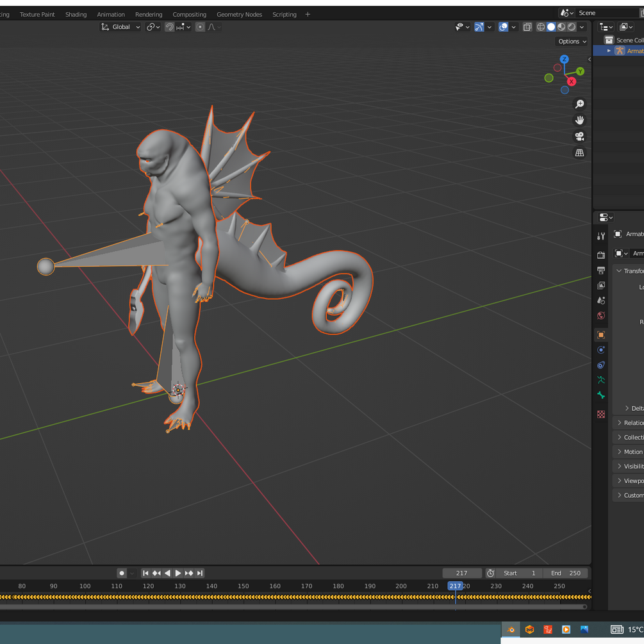Click the Scene Collection icon in outliner

pos(609,40)
